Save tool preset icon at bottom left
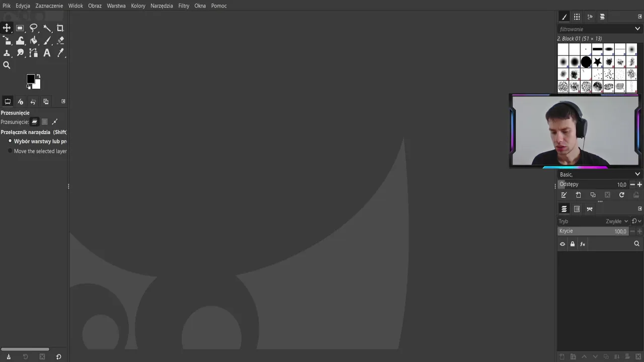The image size is (644, 362). (x=9, y=356)
